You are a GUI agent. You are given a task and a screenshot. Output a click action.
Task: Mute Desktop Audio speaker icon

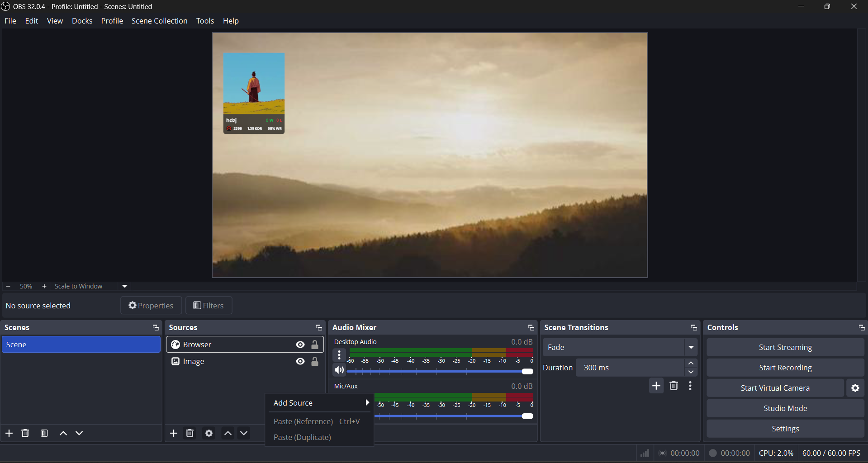click(339, 370)
